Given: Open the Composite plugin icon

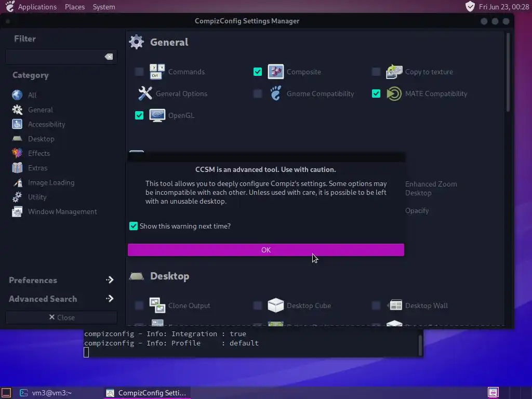Looking at the screenshot, I should point(275,72).
